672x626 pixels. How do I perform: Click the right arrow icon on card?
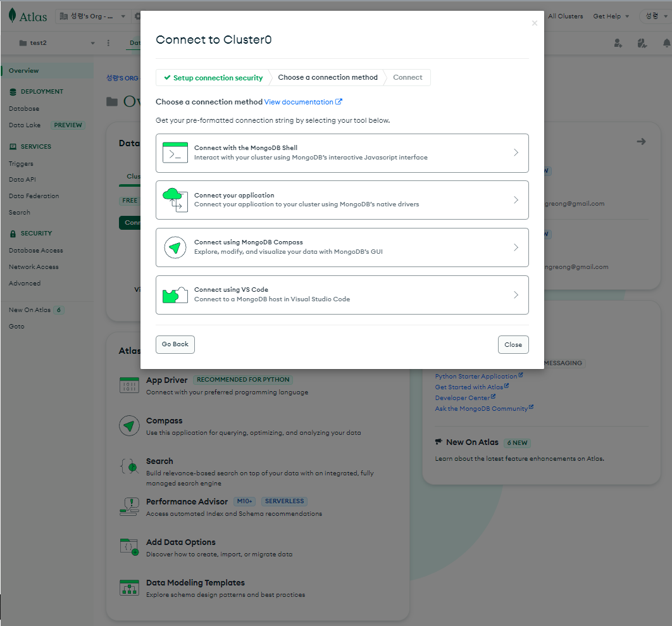point(641,142)
